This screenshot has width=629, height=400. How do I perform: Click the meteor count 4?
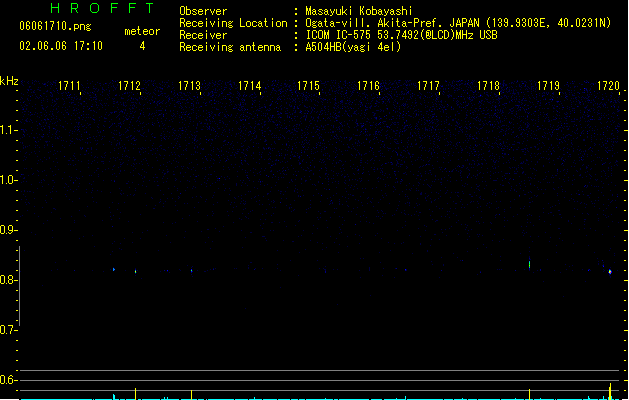142,46
